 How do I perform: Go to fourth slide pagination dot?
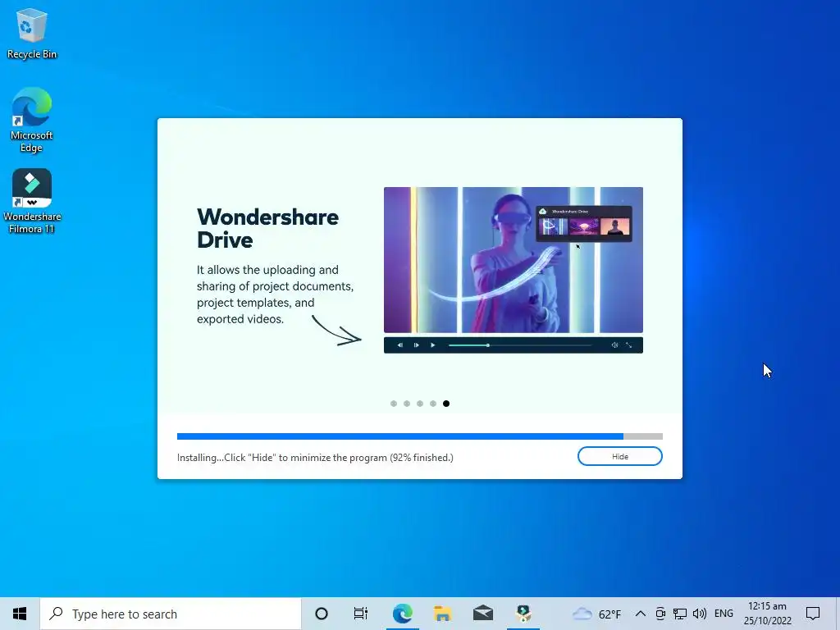click(433, 404)
